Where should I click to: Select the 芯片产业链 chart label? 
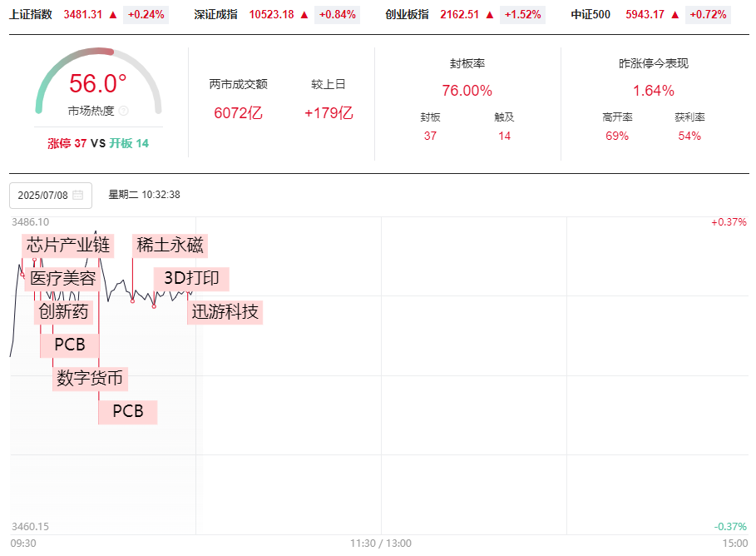[x=68, y=246]
